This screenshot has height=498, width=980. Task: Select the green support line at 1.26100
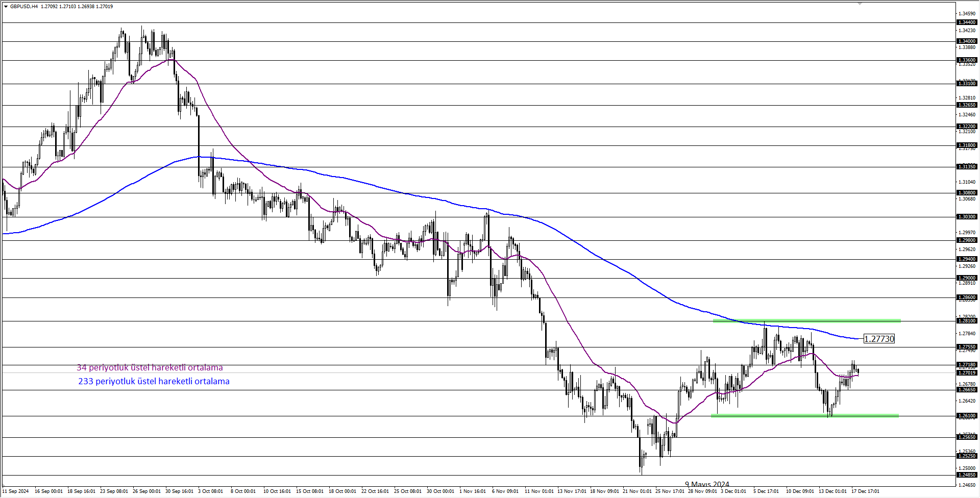[804, 416]
